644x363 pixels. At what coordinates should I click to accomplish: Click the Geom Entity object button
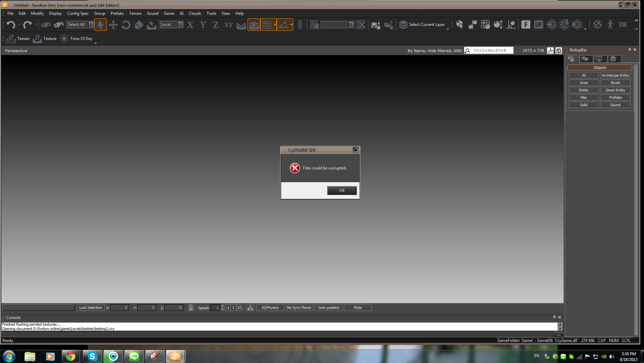point(615,90)
